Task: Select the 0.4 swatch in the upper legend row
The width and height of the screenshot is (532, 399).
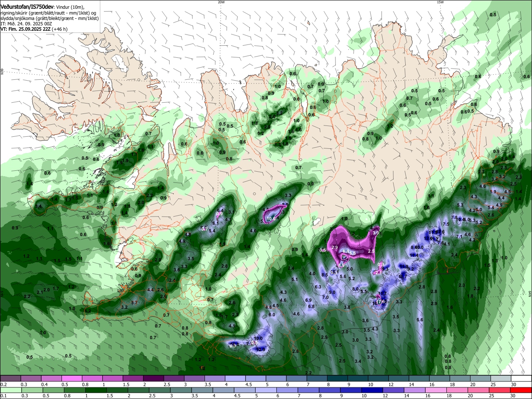Action: [51, 378]
